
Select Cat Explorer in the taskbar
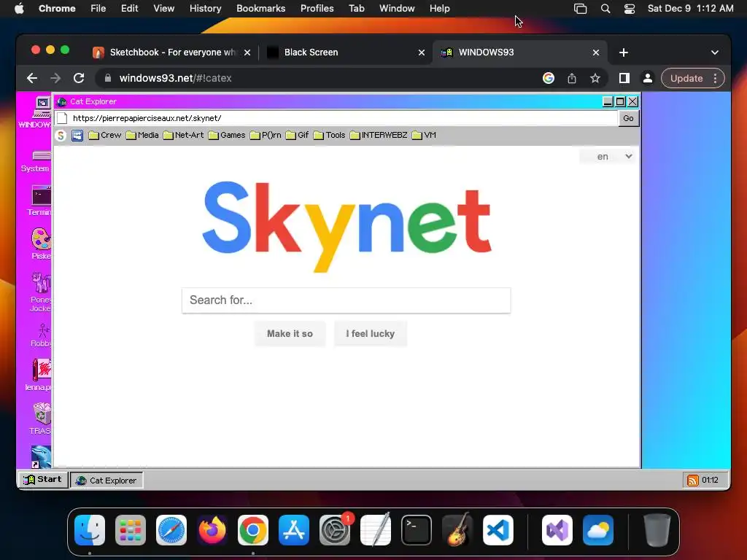click(x=107, y=481)
